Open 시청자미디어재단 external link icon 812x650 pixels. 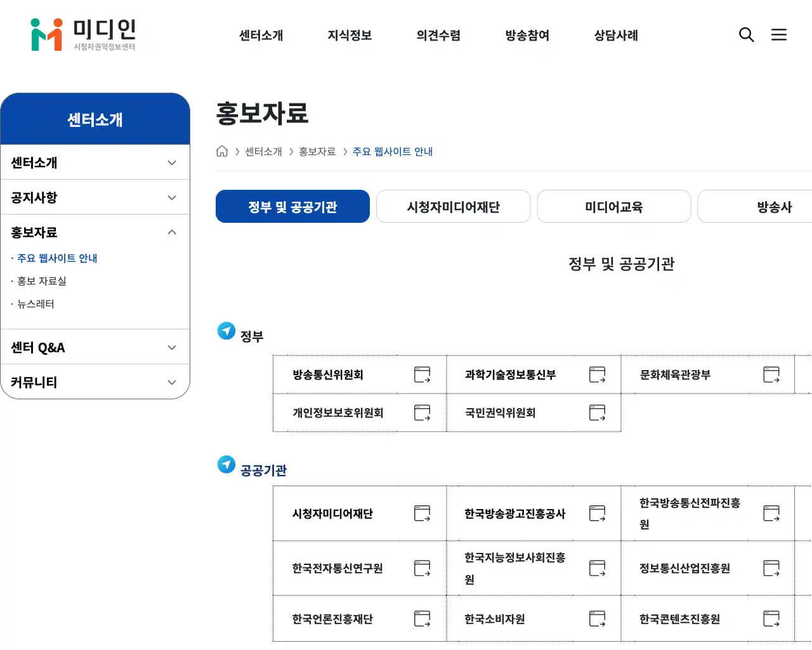pos(422,513)
